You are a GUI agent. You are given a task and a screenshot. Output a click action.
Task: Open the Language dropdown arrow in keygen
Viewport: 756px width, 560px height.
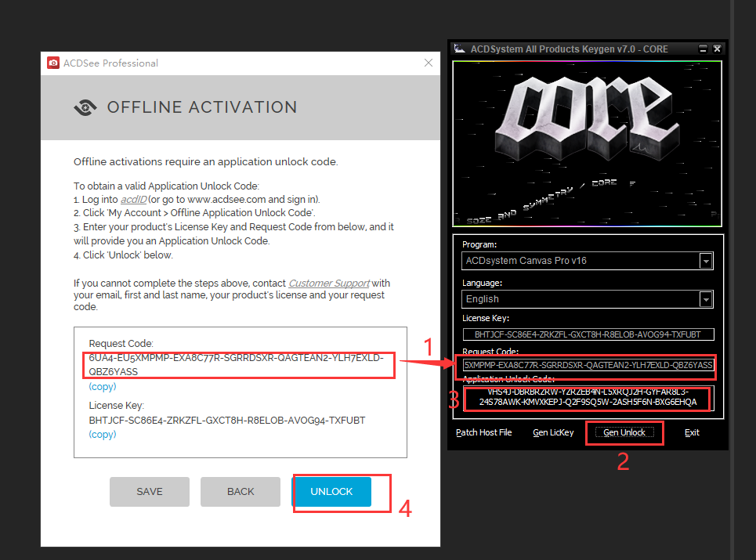click(x=706, y=299)
